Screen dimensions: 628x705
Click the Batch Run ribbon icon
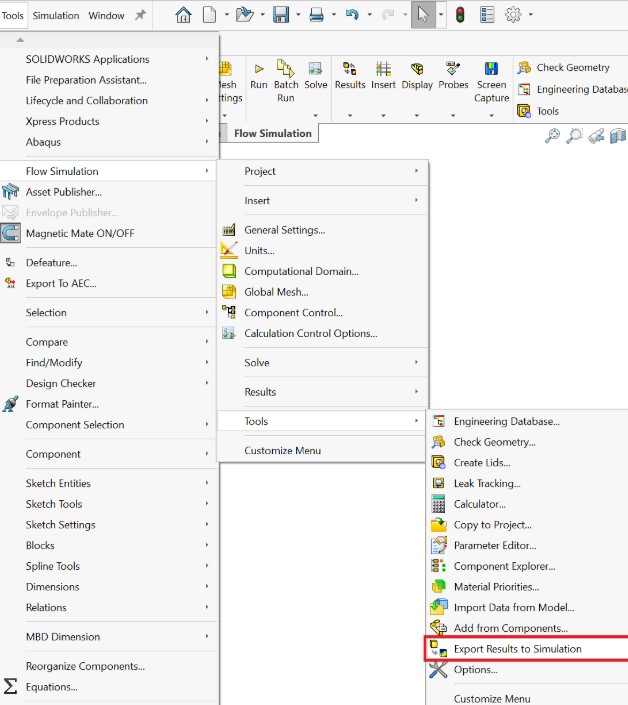(x=285, y=68)
